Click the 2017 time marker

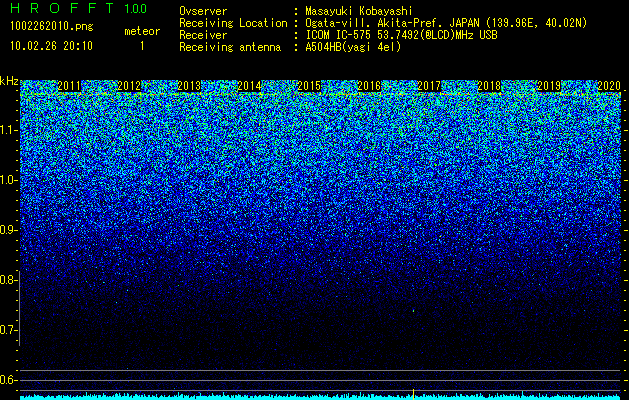[429, 86]
